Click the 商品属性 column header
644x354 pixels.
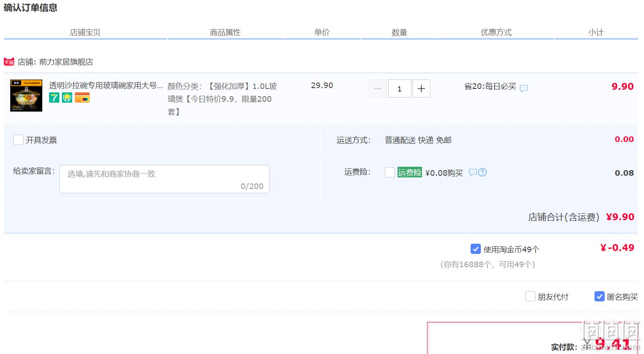click(225, 32)
